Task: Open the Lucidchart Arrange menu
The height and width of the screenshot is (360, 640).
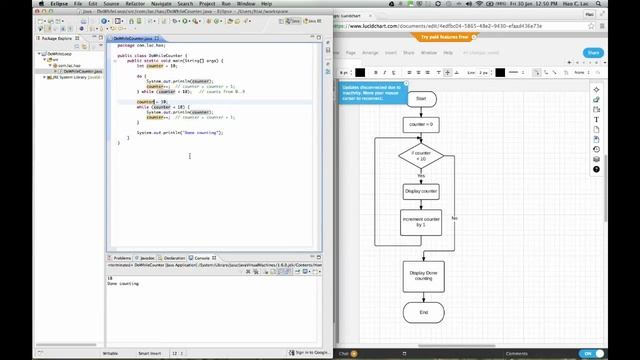Action: pos(370,53)
